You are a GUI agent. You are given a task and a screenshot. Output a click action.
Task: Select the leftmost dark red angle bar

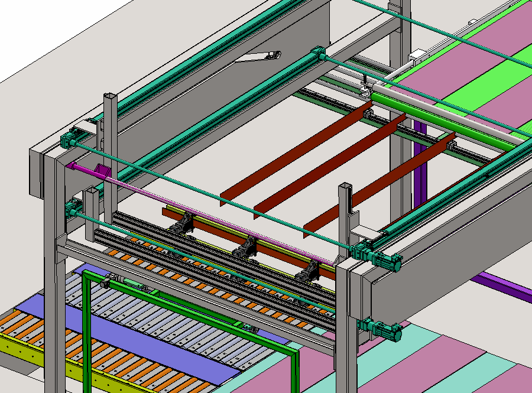coord(296,152)
